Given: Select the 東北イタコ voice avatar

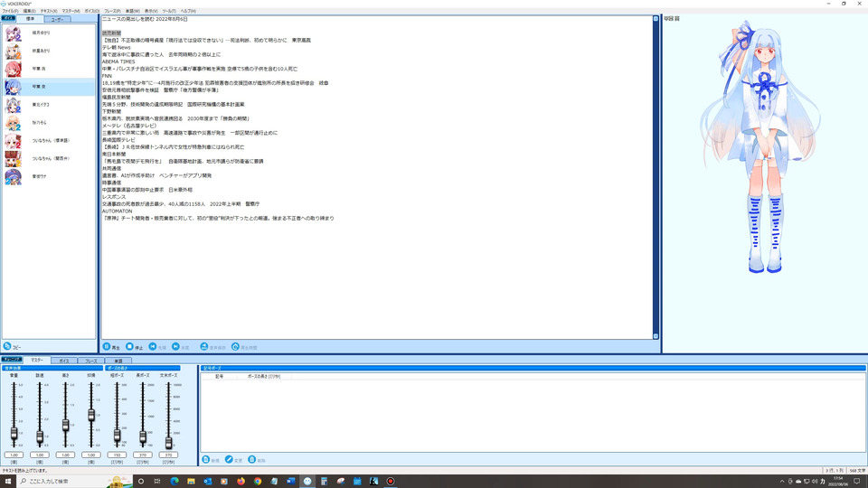Looking at the screenshot, I should coord(14,105).
